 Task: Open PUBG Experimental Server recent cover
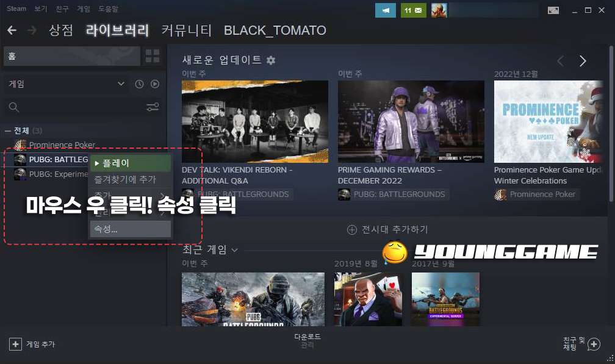(x=445, y=299)
